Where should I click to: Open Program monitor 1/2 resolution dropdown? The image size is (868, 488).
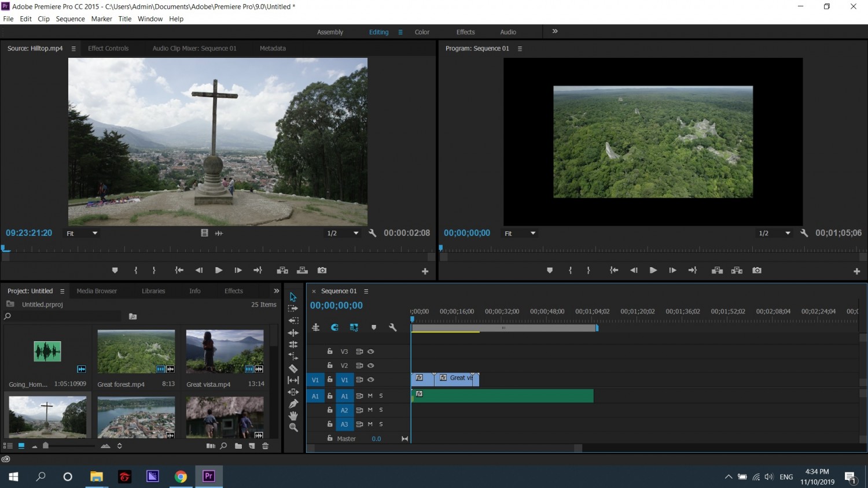(774, 233)
